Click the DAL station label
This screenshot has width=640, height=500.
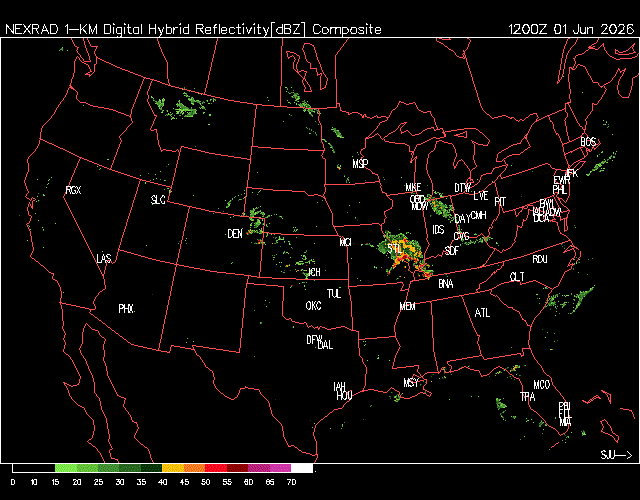[x=325, y=345]
